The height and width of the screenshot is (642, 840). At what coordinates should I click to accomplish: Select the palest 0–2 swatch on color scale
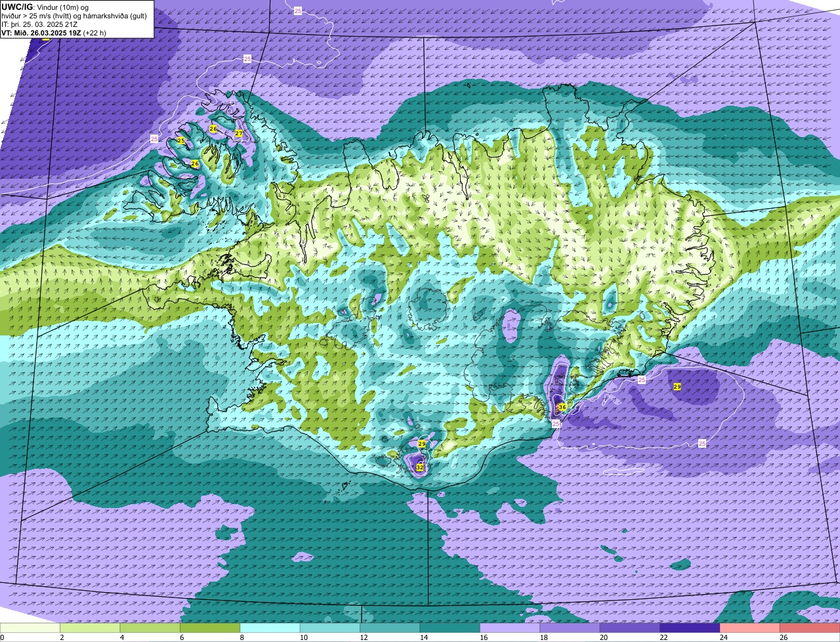coord(30,628)
